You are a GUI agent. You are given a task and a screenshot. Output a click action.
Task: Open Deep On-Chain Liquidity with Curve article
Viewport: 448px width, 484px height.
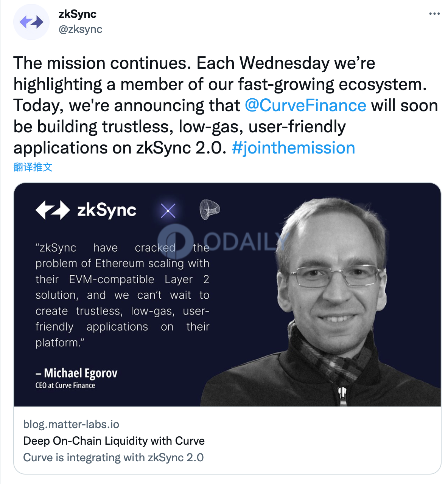point(114,441)
